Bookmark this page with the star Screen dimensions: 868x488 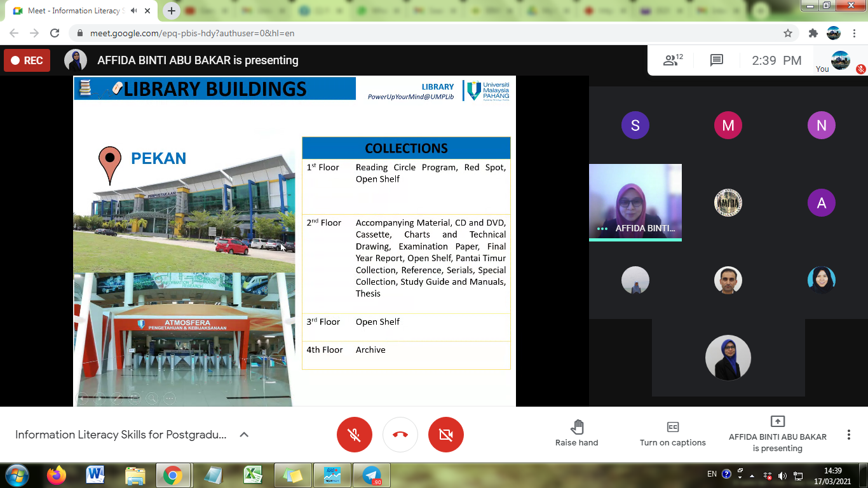coord(788,33)
